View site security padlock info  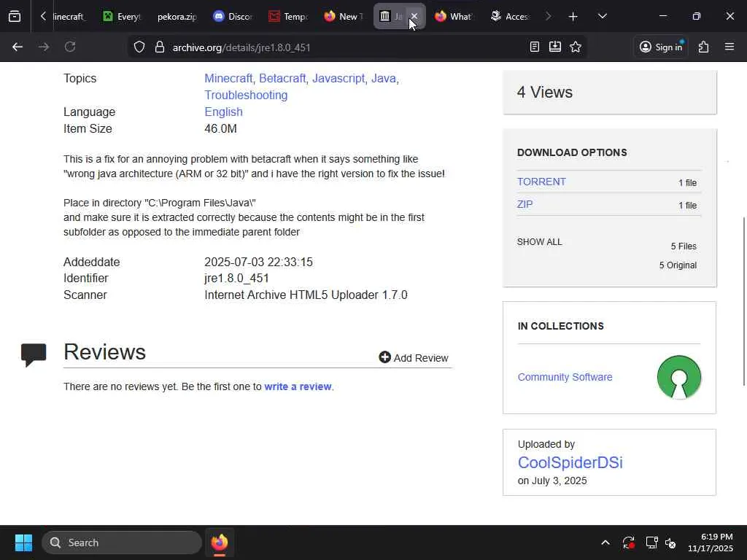coord(160,47)
